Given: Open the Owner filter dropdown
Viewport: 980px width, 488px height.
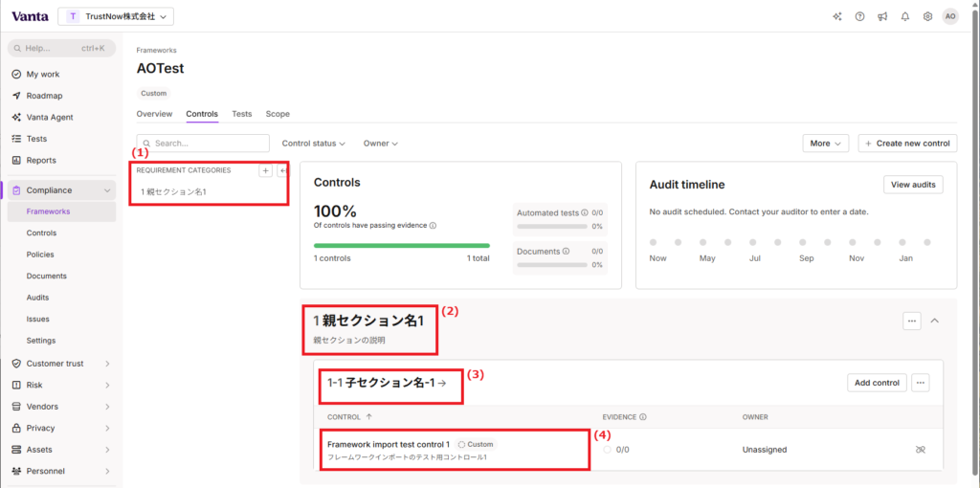Looking at the screenshot, I should pyautogui.click(x=380, y=144).
